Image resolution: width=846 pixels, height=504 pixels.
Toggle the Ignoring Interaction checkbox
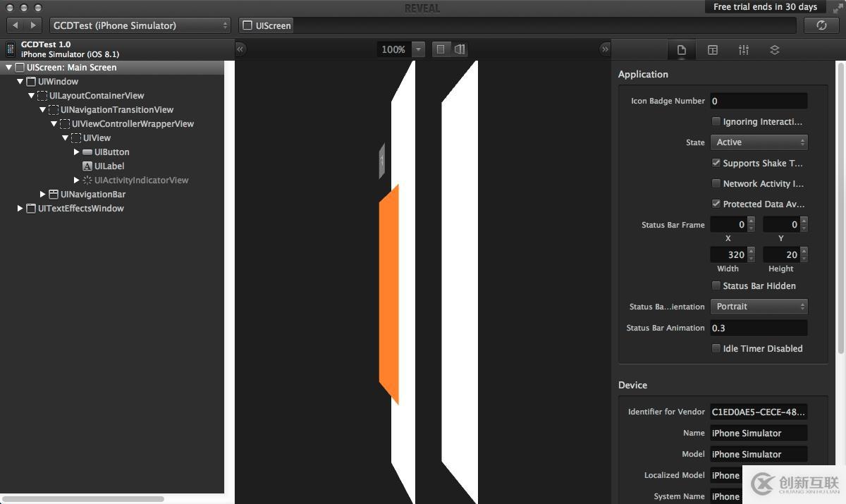click(716, 122)
